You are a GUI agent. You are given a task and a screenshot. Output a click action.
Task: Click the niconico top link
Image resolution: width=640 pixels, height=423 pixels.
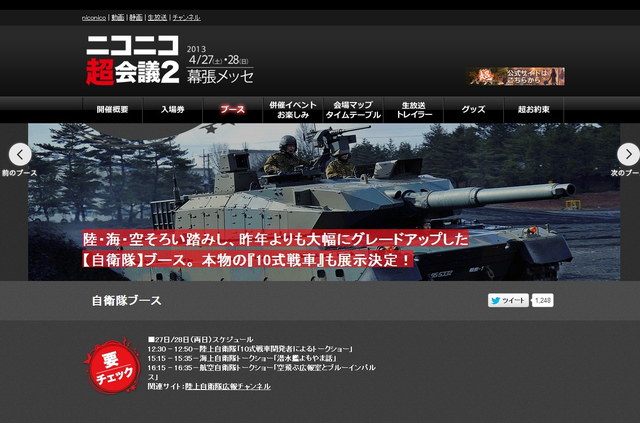pos(94,17)
